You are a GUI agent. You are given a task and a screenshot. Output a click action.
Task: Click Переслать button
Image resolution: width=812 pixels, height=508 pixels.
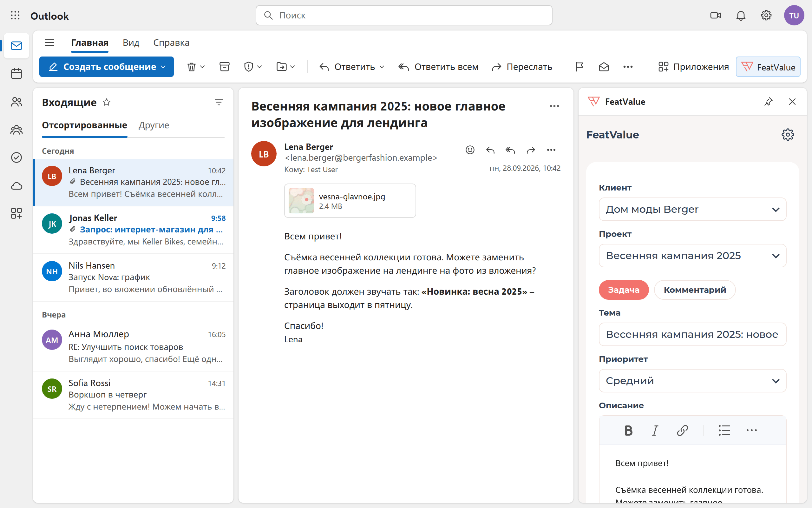522,67
